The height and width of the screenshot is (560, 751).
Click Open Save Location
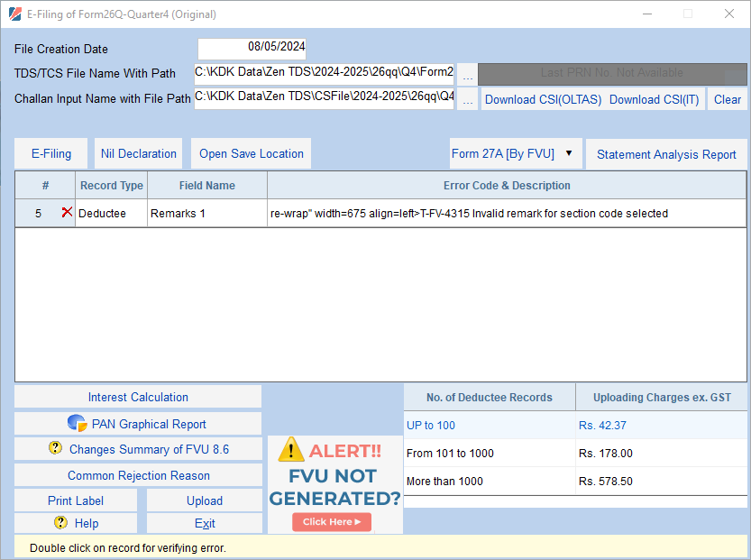[251, 154]
